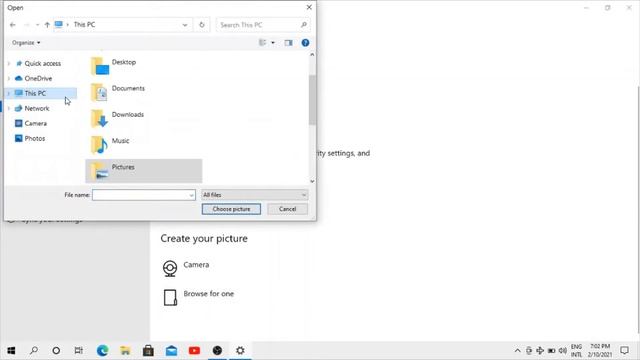Go up one folder level arrow
Screen dimensions: 640x360
click(47, 25)
